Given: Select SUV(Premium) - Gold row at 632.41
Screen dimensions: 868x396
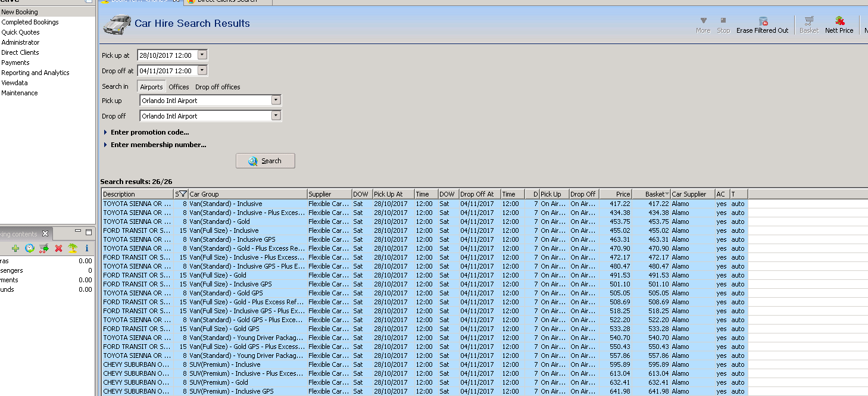Looking at the screenshot, I should pos(424,382).
